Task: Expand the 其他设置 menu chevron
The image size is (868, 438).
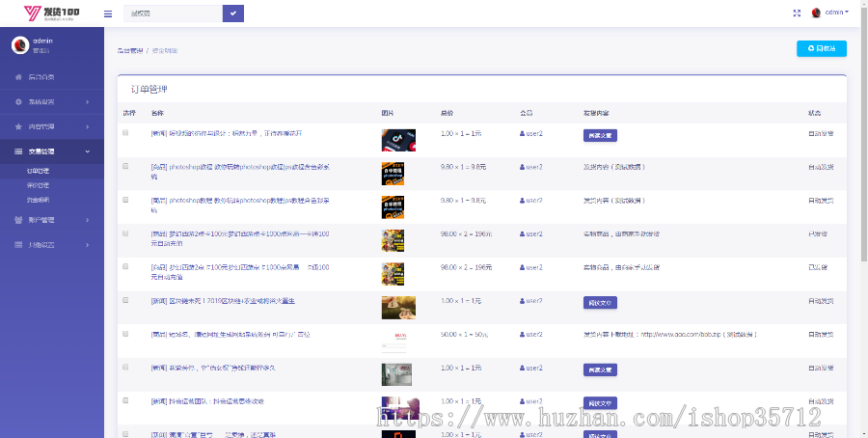Action: (88, 245)
